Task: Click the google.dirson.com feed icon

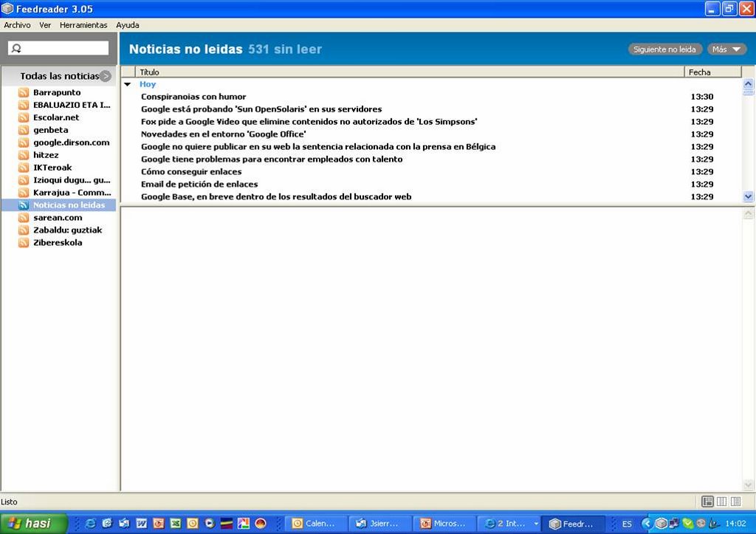Action: click(x=24, y=143)
